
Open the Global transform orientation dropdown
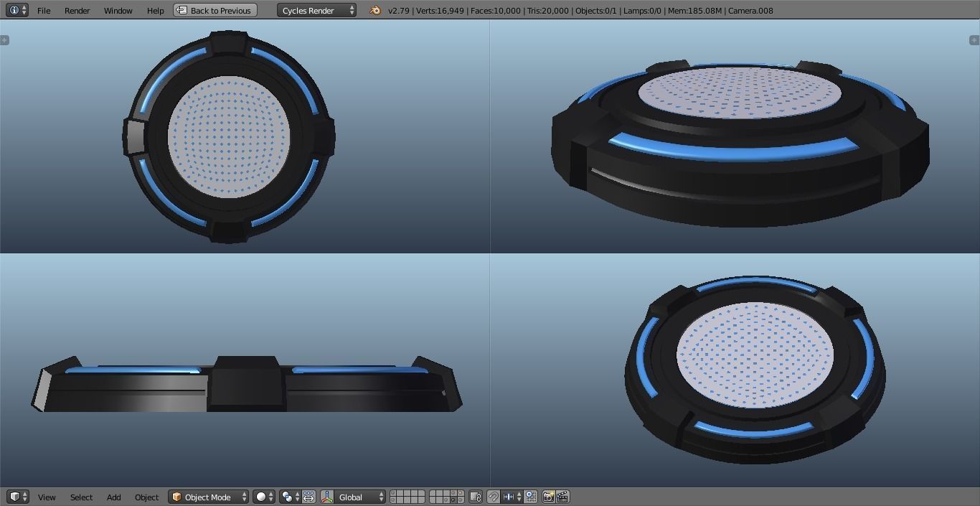pos(360,497)
